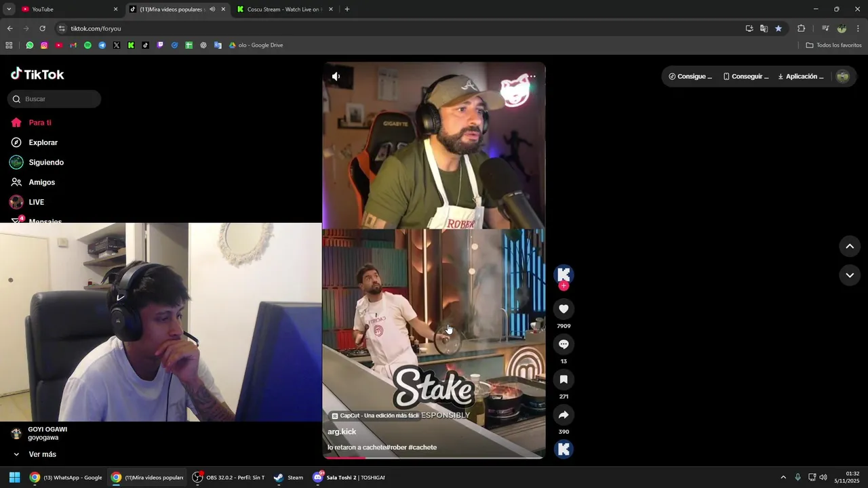Show hidden system tray icons
Viewport: 868px width, 488px height.
tap(783, 477)
